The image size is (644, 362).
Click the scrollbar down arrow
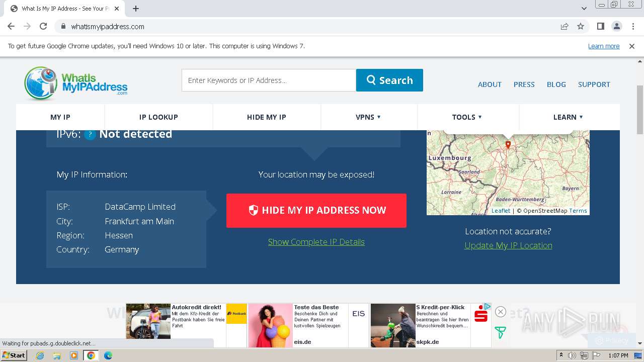[x=639, y=343]
